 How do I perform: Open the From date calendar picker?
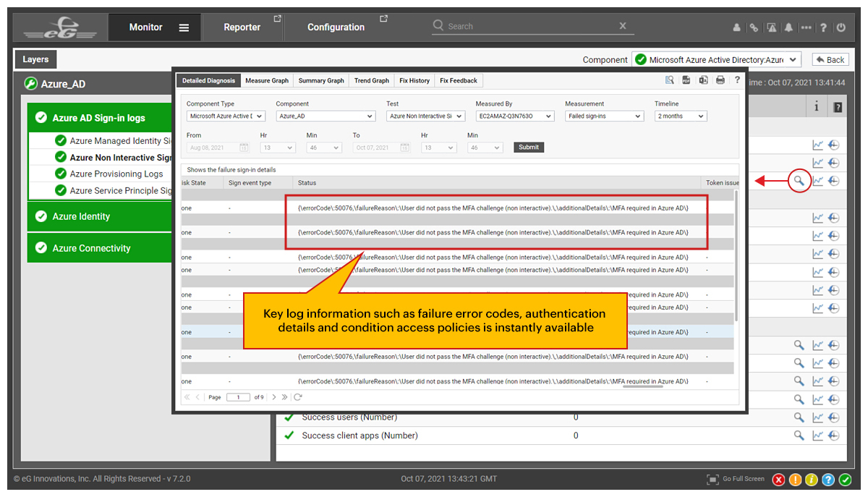click(x=244, y=148)
